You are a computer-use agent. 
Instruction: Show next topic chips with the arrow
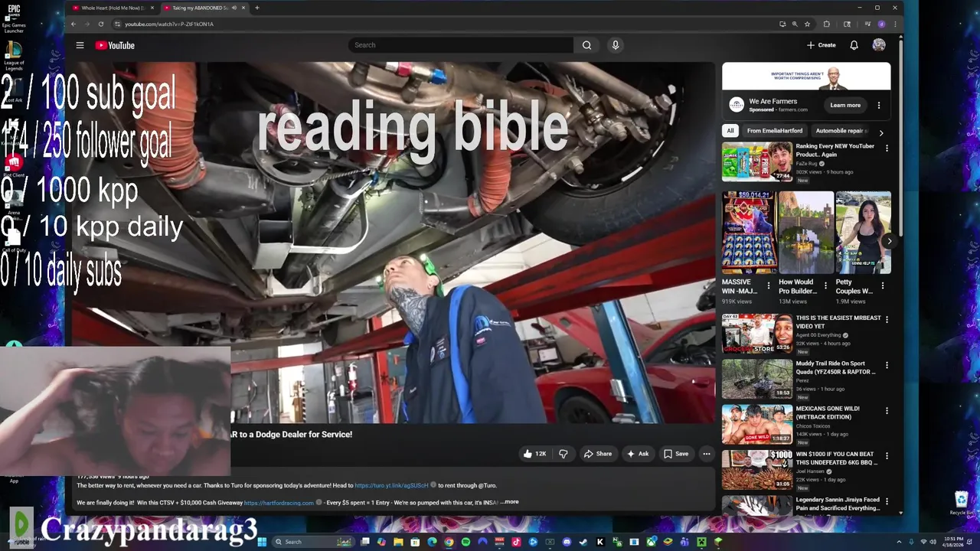pos(881,132)
